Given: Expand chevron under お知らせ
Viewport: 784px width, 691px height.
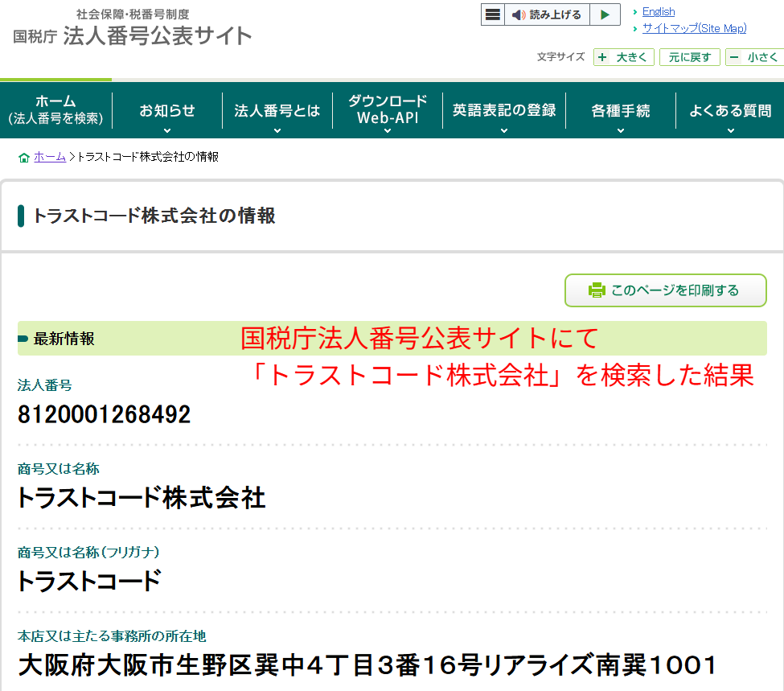Looking at the screenshot, I should 167,130.
